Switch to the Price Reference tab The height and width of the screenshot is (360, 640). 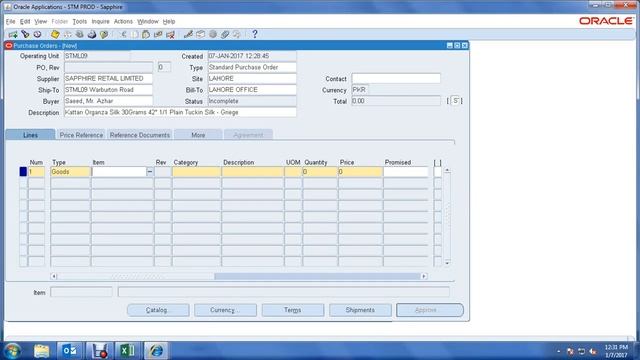81,135
